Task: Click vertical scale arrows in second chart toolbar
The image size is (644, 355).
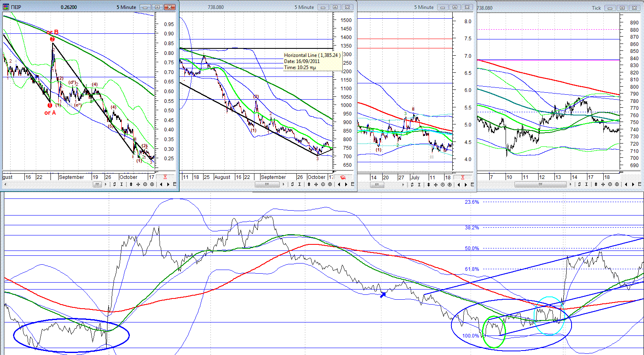Action: pyautogui.click(x=309, y=184)
